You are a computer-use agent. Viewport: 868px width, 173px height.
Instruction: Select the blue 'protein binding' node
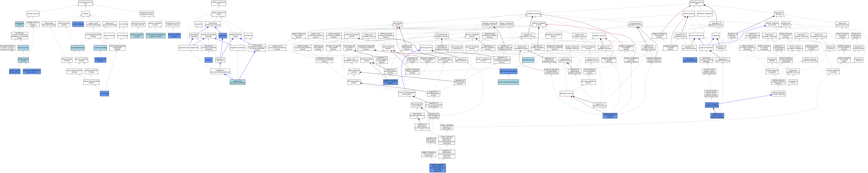[78, 24]
